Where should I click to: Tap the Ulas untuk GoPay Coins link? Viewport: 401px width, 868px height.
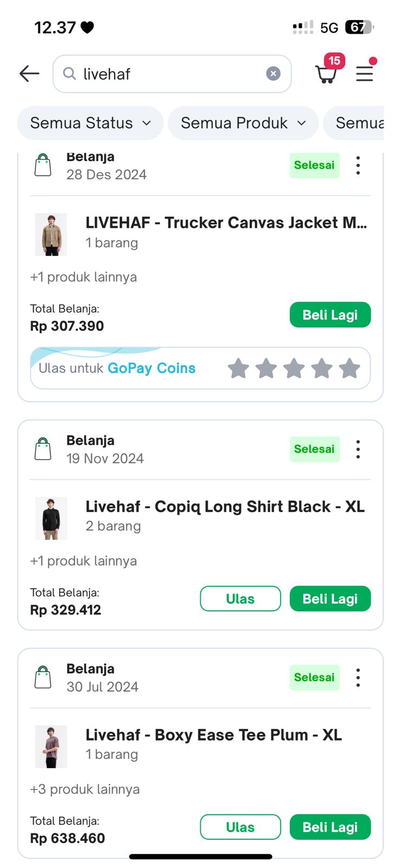(x=117, y=368)
